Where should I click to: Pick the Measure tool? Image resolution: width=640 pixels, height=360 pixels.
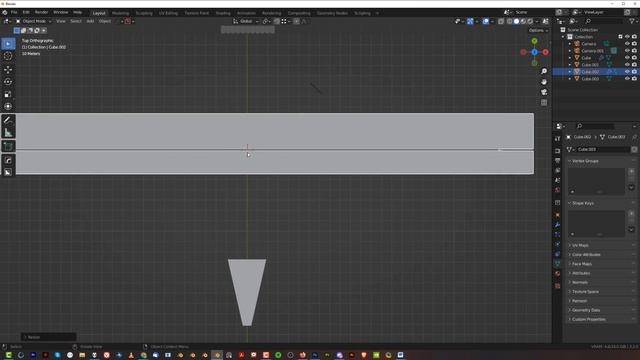(8, 133)
